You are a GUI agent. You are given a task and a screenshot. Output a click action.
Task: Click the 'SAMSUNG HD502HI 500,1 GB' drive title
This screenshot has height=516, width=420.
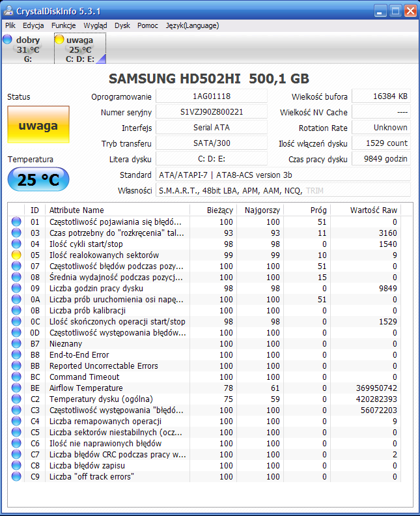[x=209, y=79]
